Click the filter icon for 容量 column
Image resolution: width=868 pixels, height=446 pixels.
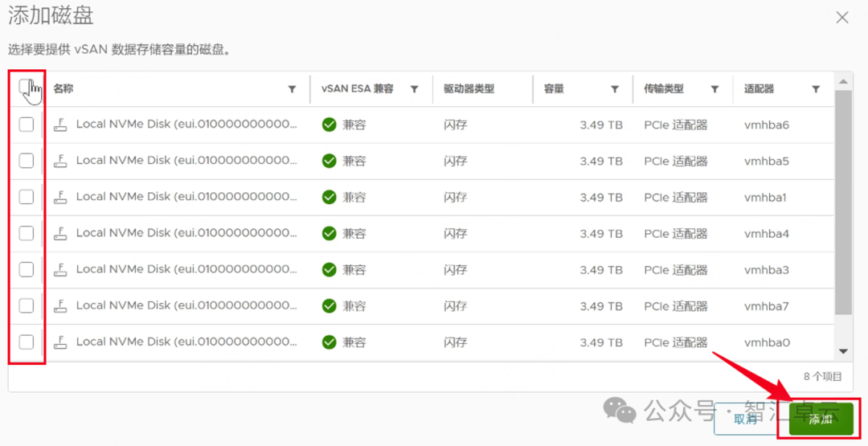(614, 89)
